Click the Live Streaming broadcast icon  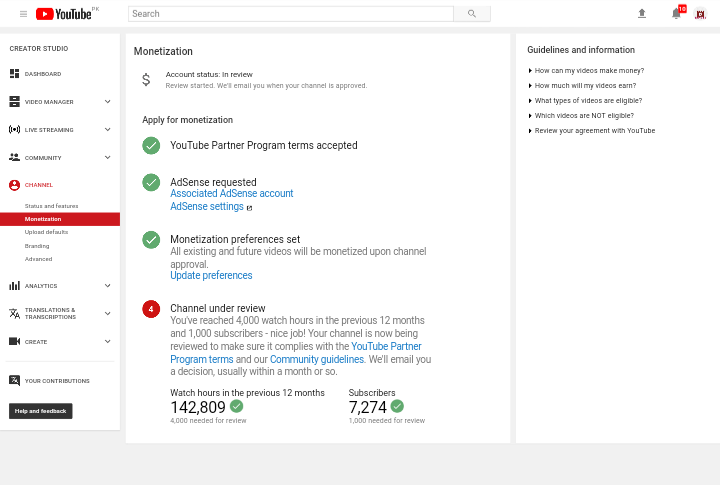14,130
